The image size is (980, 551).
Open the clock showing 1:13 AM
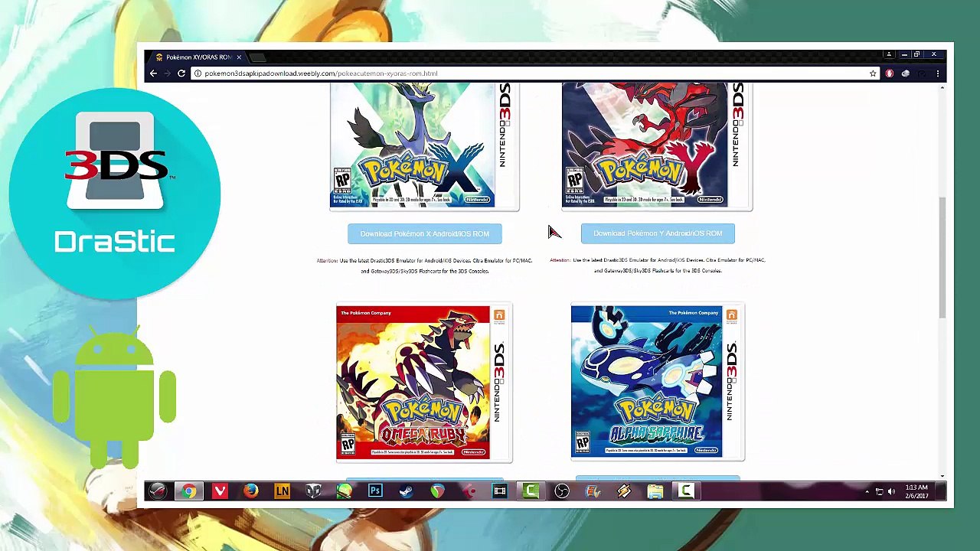point(916,491)
